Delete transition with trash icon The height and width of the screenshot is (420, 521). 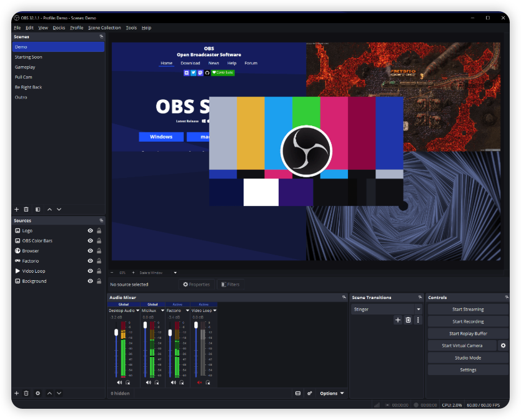pos(409,320)
